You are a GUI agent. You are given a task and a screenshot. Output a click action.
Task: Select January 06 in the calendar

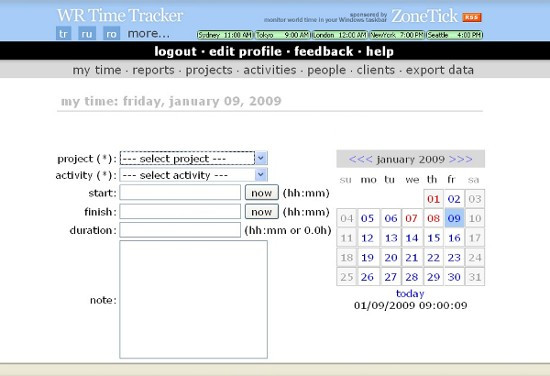pos(390,219)
